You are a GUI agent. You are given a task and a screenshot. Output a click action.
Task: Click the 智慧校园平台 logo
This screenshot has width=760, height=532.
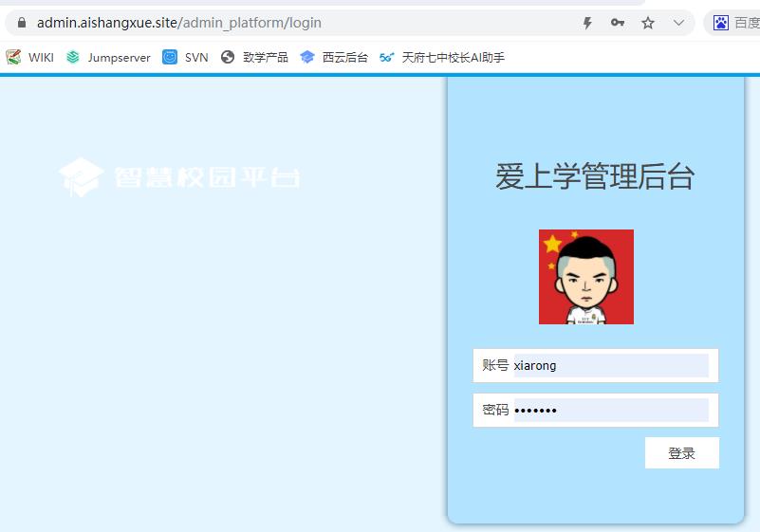[x=179, y=177]
